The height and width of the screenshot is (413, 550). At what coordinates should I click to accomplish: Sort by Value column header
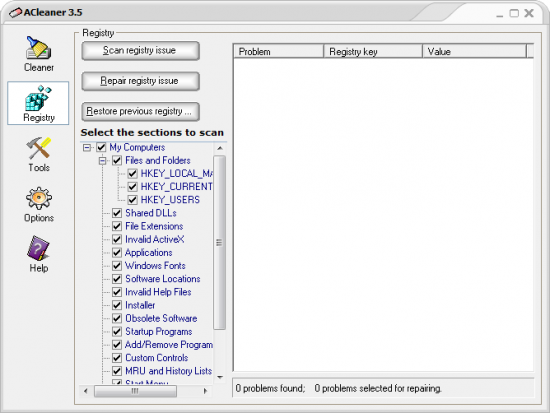[474, 52]
